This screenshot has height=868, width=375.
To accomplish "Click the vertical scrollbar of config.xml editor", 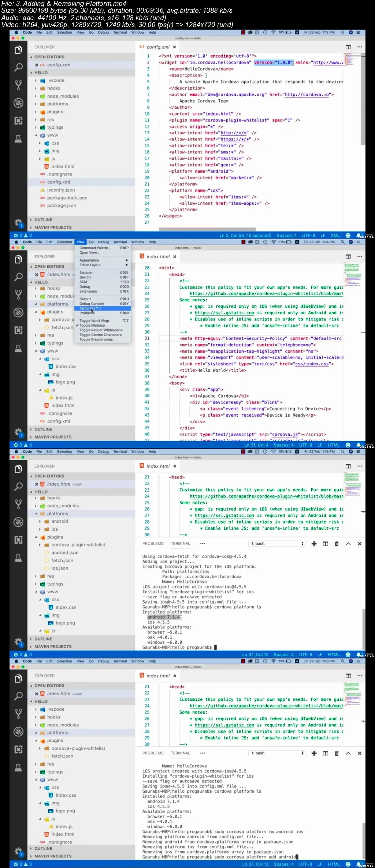I will pyautogui.click(x=363, y=99).
